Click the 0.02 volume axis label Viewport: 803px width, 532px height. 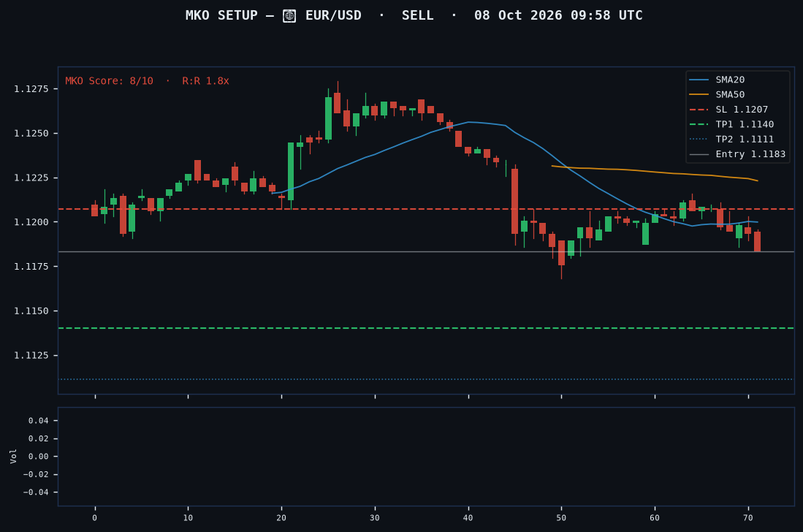click(39, 438)
